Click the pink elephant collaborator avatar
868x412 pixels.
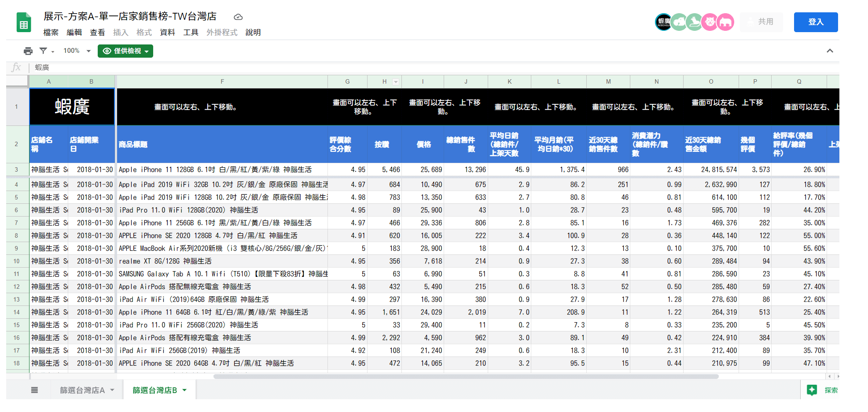coord(725,22)
